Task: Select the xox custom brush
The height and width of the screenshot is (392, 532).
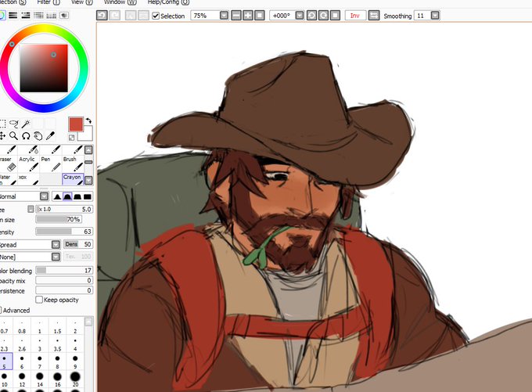Action: pos(28,179)
